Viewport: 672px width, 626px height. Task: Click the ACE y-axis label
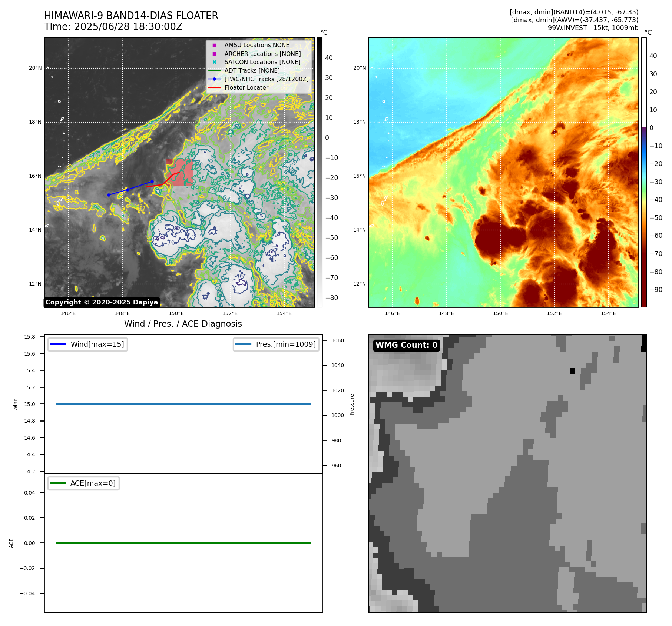click(11, 543)
